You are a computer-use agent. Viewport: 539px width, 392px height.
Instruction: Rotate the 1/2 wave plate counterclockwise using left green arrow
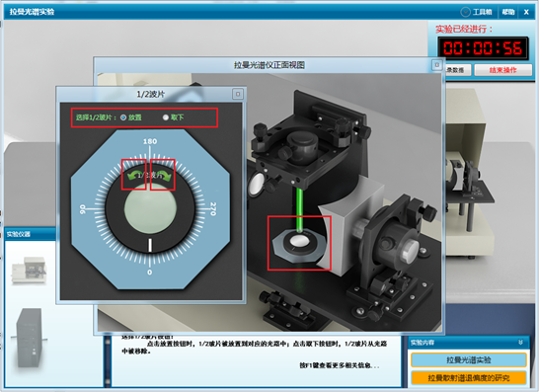pos(134,176)
